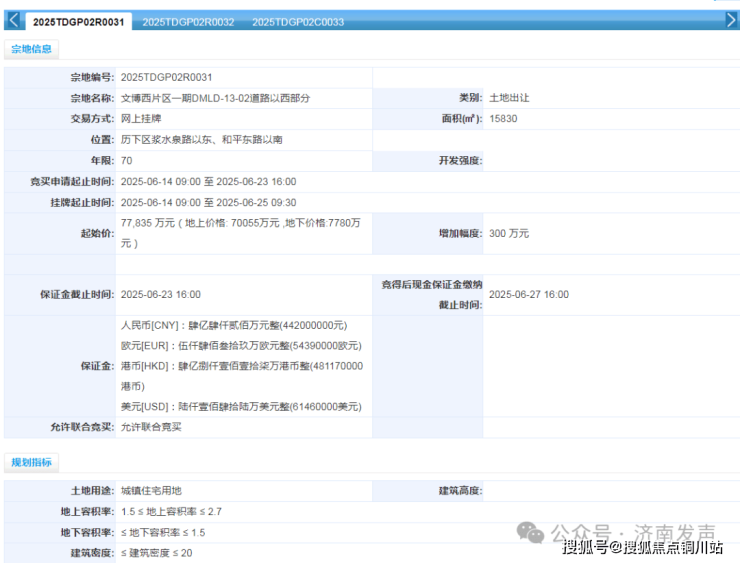Viewport: 740px width, 563px height.
Task: Select the EUR deposit amount line
Action: tap(241, 346)
